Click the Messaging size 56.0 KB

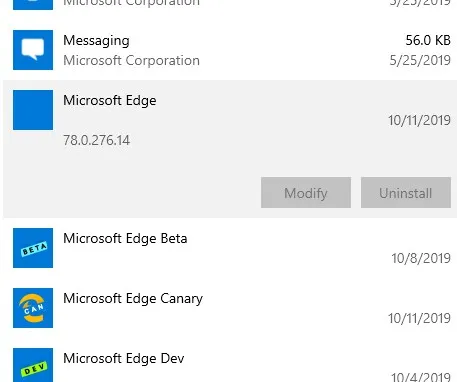point(428,40)
